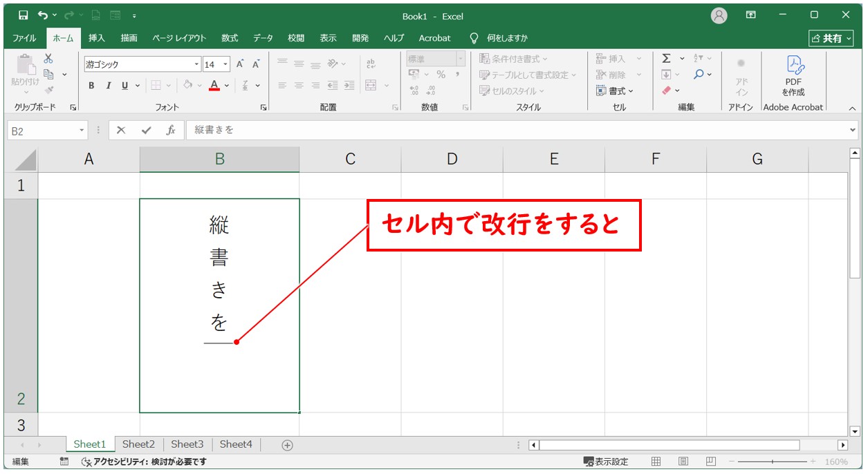Open clipboard pane dialog launcher
Viewport: 868px width, 474px height.
(73, 108)
